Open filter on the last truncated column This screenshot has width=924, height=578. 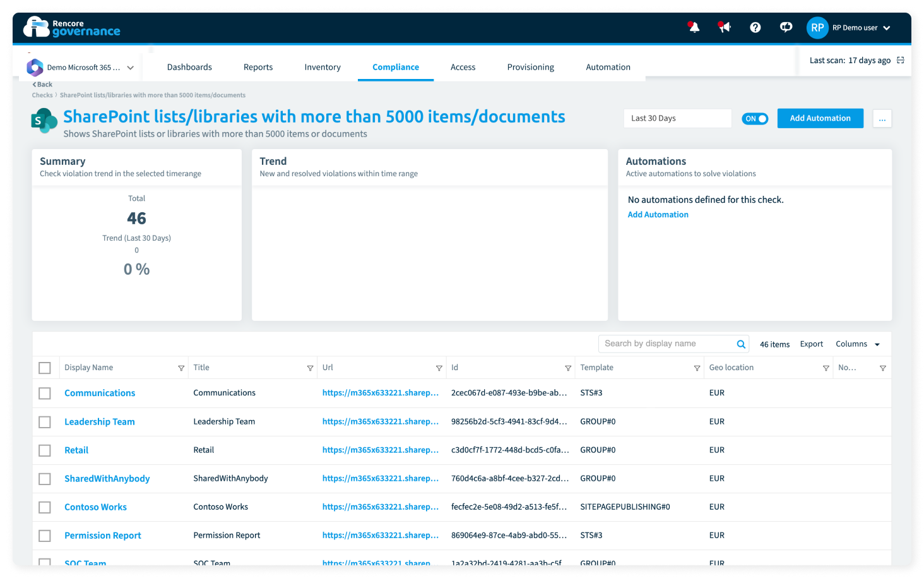tap(882, 368)
